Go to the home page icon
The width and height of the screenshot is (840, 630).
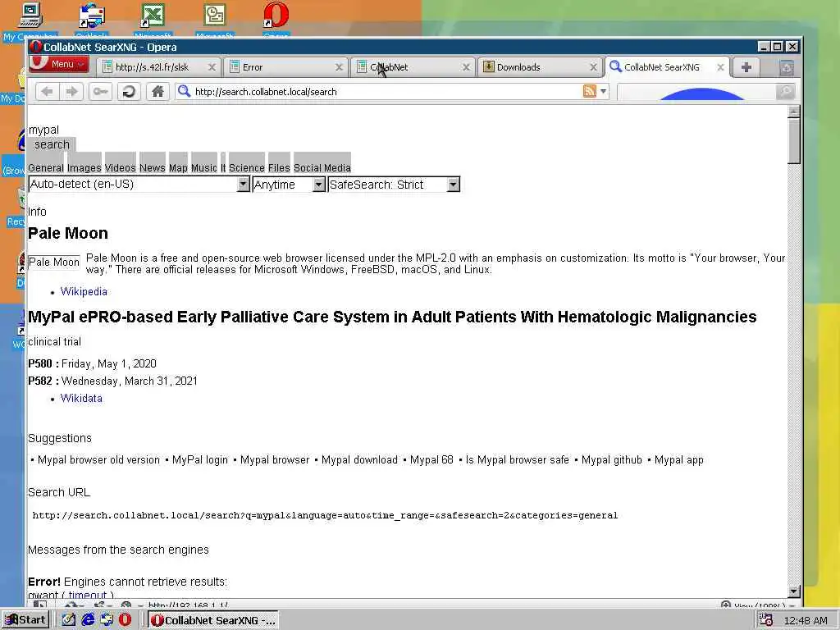click(157, 92)
